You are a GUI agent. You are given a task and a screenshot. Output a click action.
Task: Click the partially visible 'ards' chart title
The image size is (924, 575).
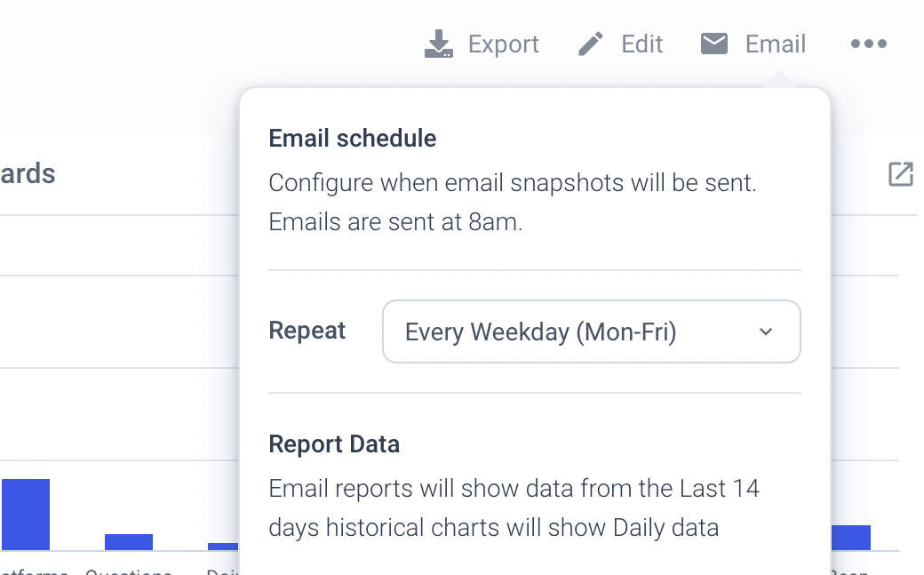[28, 174]
